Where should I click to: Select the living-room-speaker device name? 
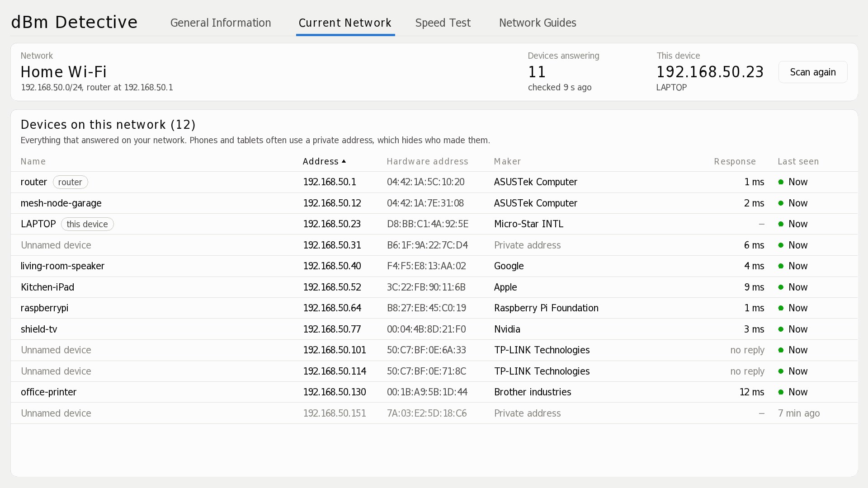click(x=62, y=266)
